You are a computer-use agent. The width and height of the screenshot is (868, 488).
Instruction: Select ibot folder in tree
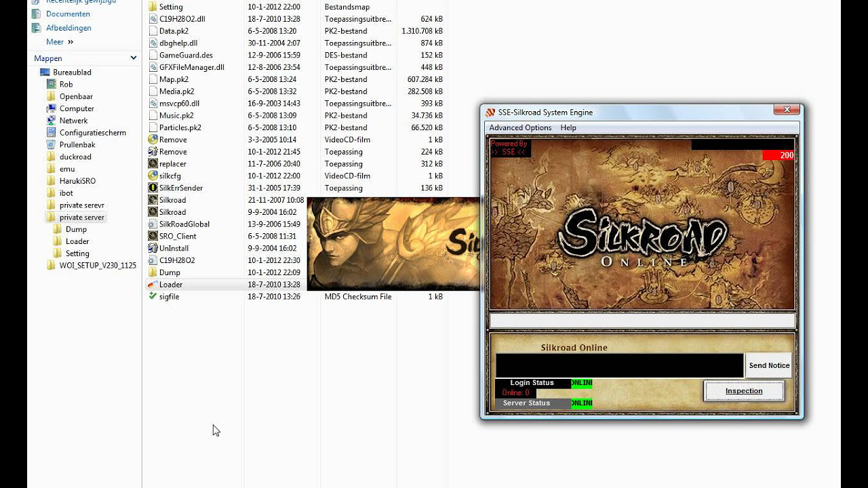[66, 193]
